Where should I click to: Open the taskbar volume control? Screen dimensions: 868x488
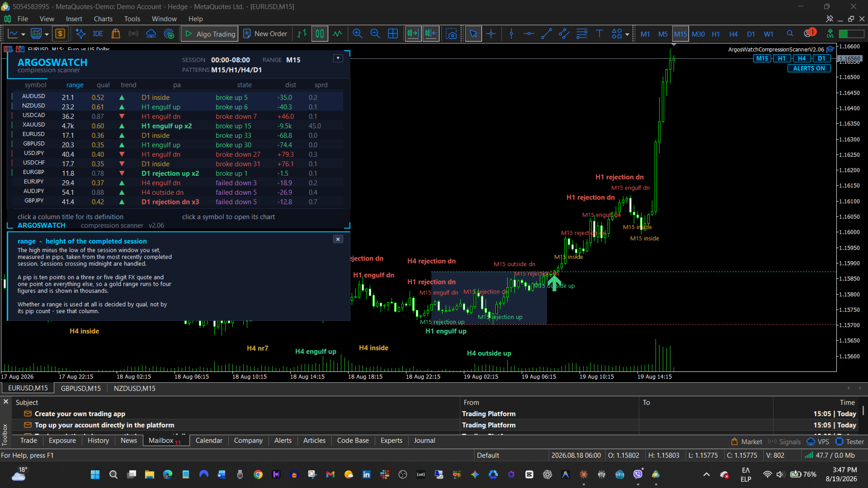[780, 474]
